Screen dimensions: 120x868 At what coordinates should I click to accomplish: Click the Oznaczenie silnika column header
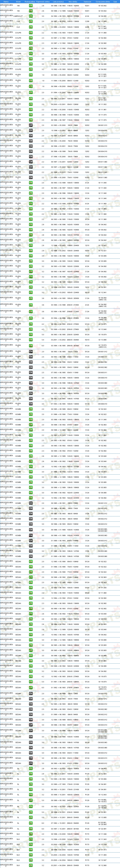[103, 2]
